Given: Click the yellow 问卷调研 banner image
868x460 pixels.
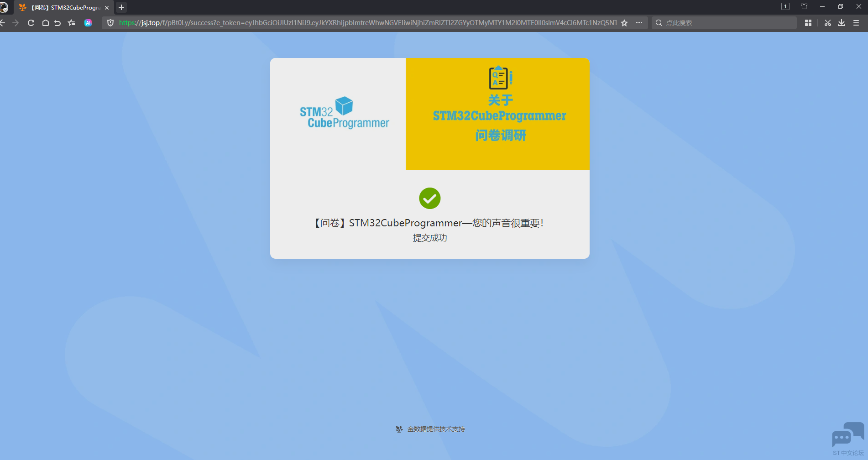Looking at the screenshot, I should (x=498, y=114).
